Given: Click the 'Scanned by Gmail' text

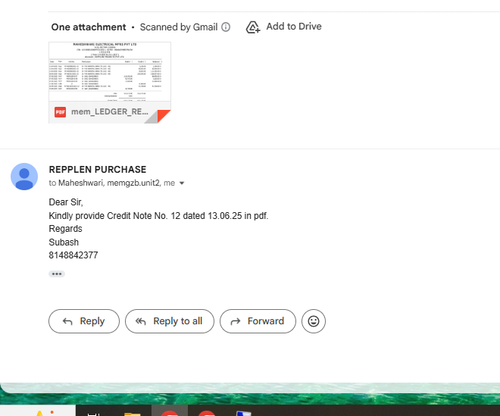Looking at the screenshot, I should click(x=179, y=27).
